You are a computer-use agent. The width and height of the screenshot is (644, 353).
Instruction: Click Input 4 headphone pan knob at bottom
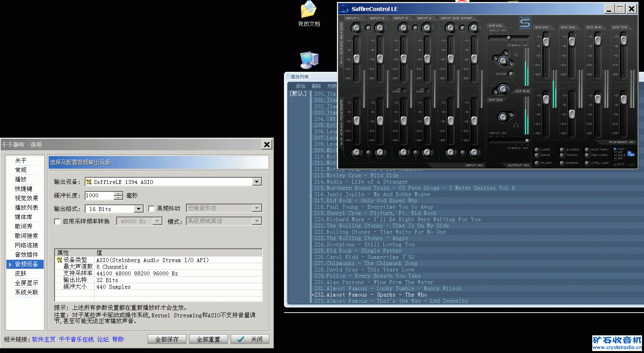click(x=427, y=153)
